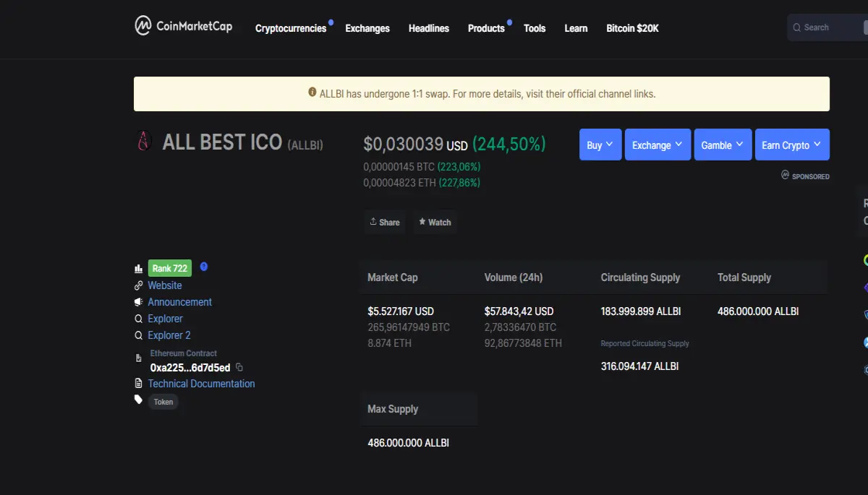Expand the Gamble dropdown
Image resolution: width=868 pixels, height=495 pixels.
click(x=723, y=145)
